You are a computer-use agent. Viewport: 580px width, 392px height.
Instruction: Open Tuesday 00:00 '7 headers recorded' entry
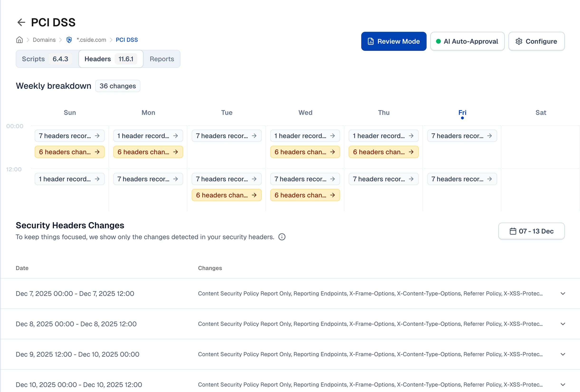[227, 136]
